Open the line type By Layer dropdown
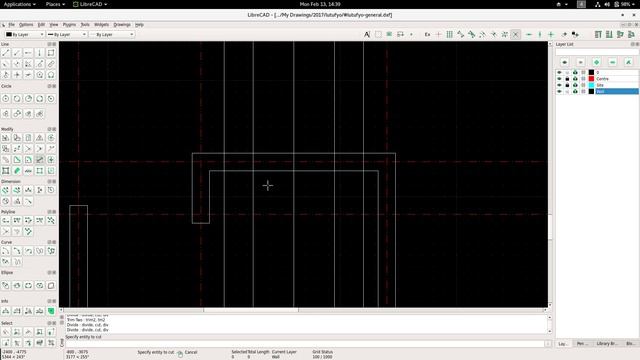Viewport: 640px width, 360px height. [x=112, y=35]
